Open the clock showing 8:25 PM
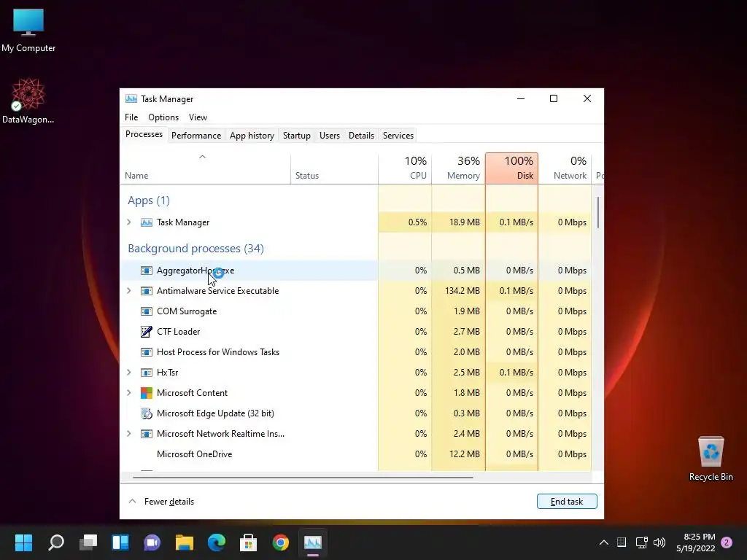The image size is (747, 560). pyautogui.click(x=695, y=542)
